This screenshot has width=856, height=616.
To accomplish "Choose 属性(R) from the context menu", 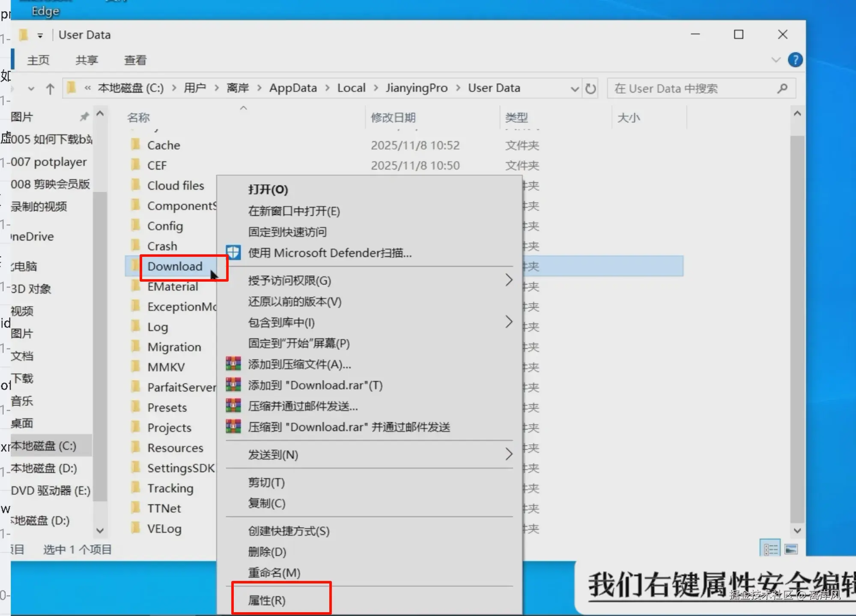I will (267, 600).
